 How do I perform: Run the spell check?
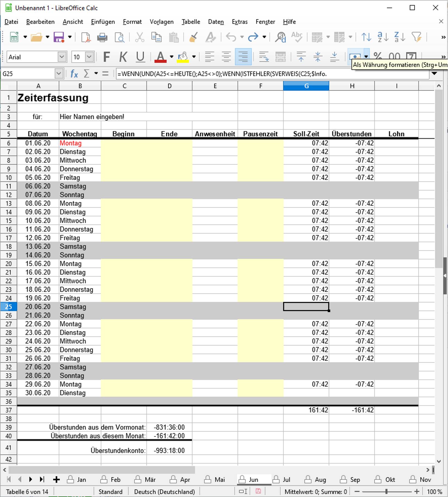[297, 37]
